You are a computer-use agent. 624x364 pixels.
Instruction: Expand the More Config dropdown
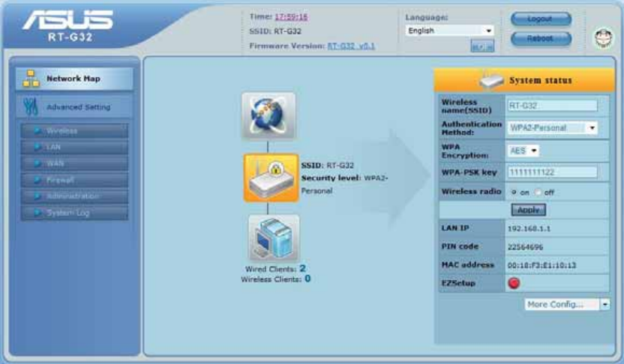coord(567,304)
